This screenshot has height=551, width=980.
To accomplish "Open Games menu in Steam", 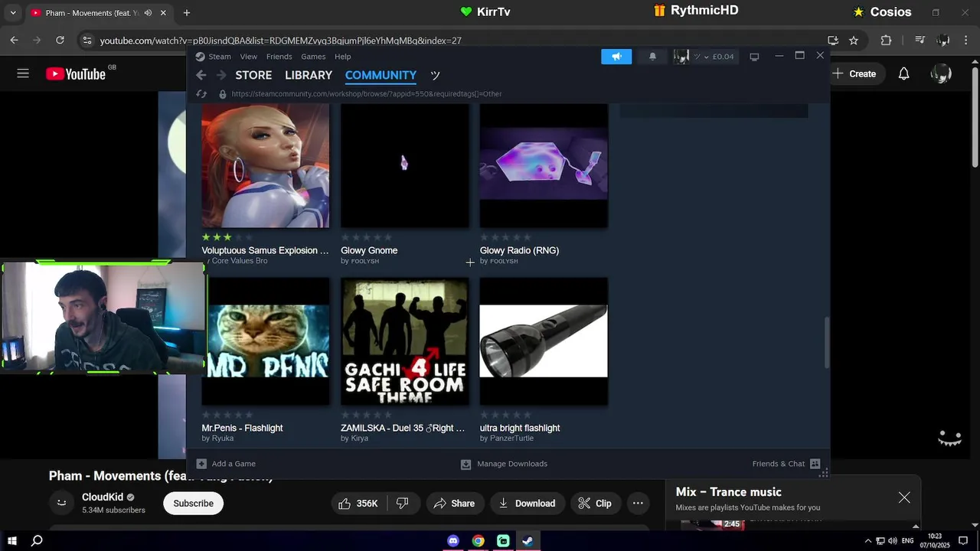I will [313, 57].
